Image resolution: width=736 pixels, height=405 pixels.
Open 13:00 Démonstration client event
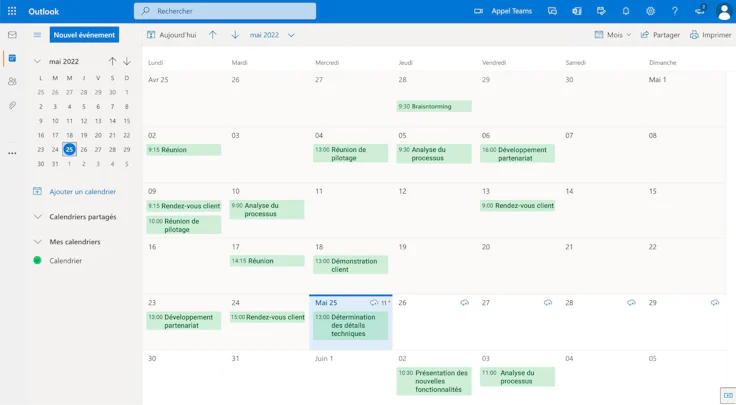tap(351, 265)
